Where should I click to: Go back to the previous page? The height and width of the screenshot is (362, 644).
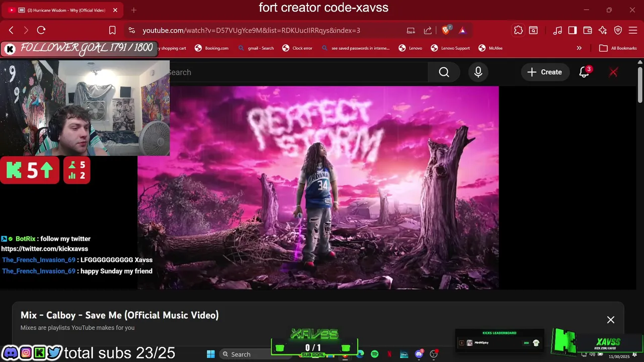pos(11,30)
